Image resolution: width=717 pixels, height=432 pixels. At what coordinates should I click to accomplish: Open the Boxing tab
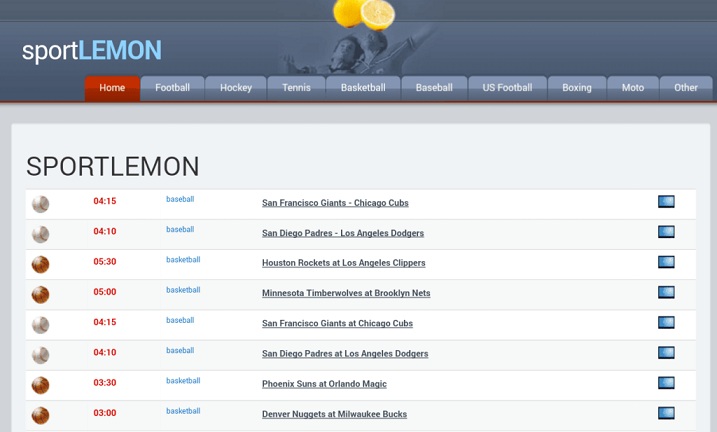click(577, 88)
